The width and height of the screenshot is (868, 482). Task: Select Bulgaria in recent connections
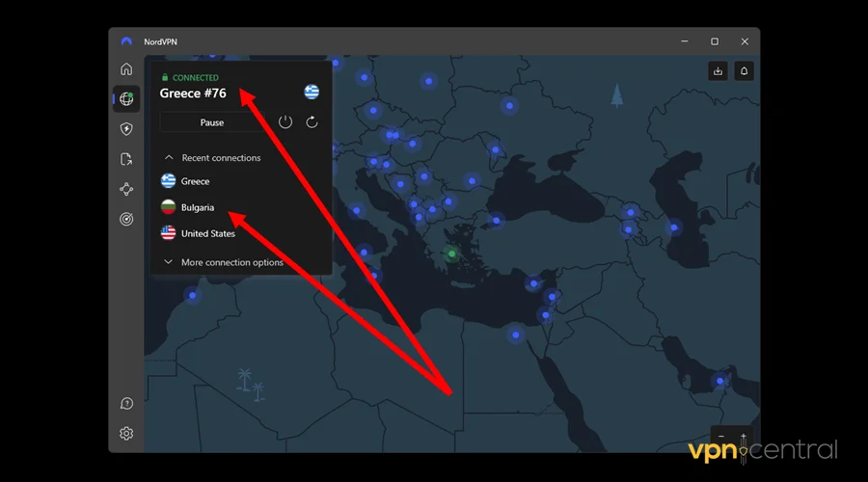pos(197,207)
